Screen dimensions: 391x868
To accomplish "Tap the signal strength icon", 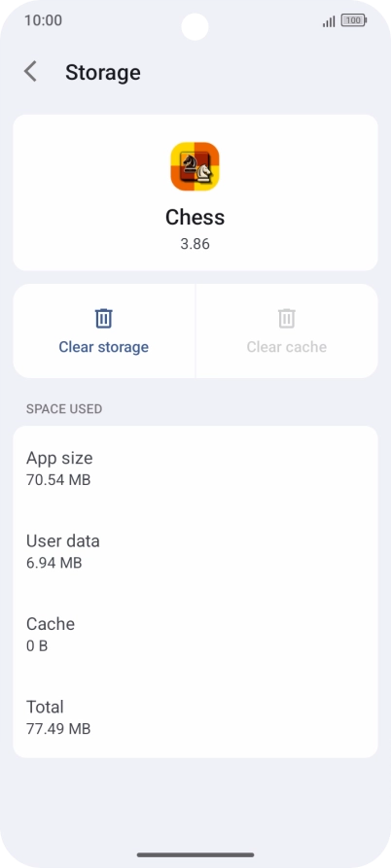I will tap(329, 21).
